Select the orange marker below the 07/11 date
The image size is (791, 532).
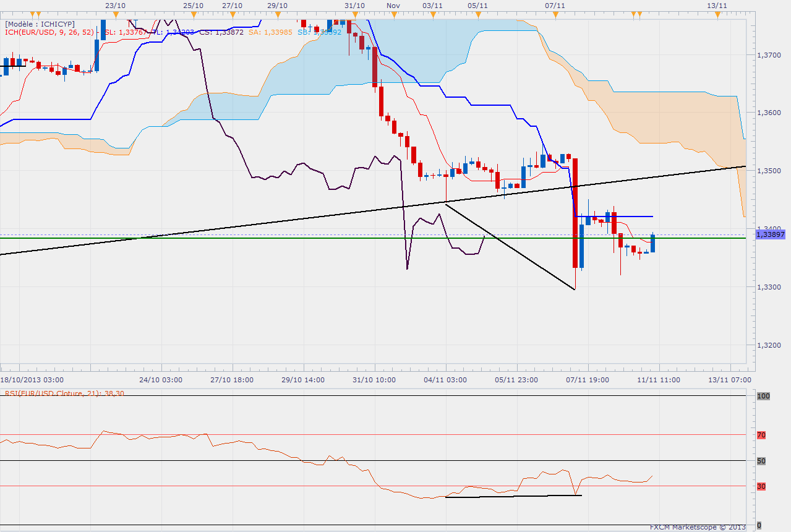pyautogui.click(x=555, y=14)
